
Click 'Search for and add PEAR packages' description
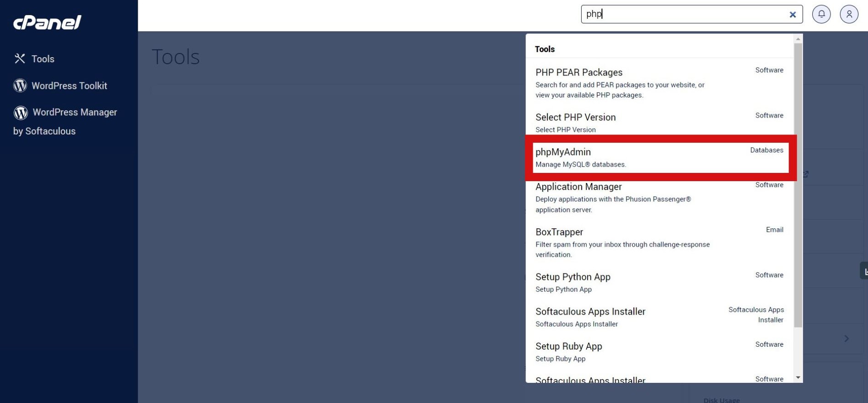click(620, 90)
